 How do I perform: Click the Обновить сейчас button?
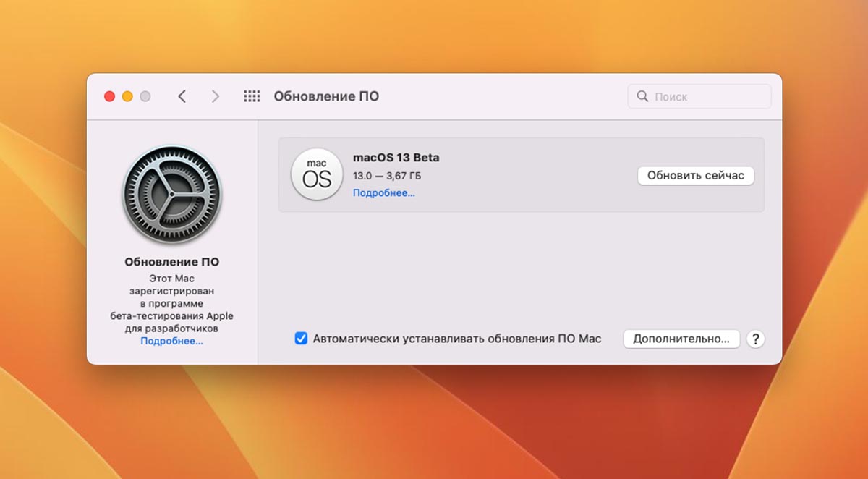coord(696,175)
